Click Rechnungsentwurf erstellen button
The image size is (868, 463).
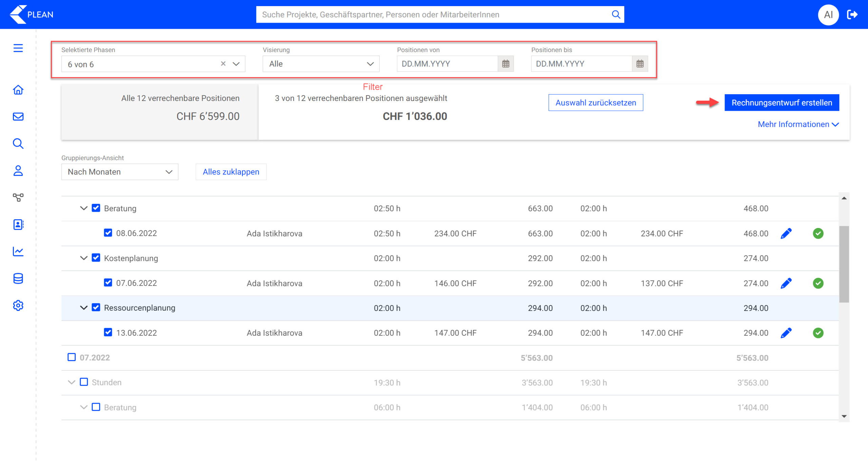(782, 103)
